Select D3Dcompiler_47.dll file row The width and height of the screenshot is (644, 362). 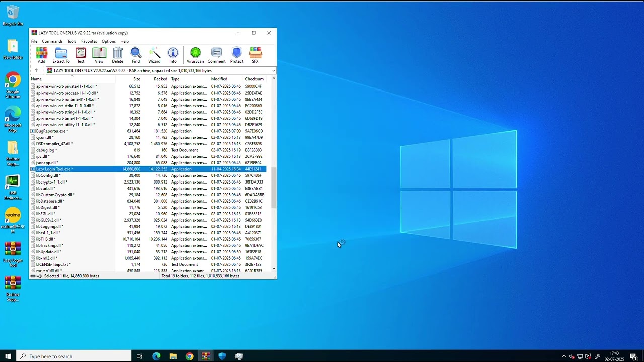coord(148,144)
